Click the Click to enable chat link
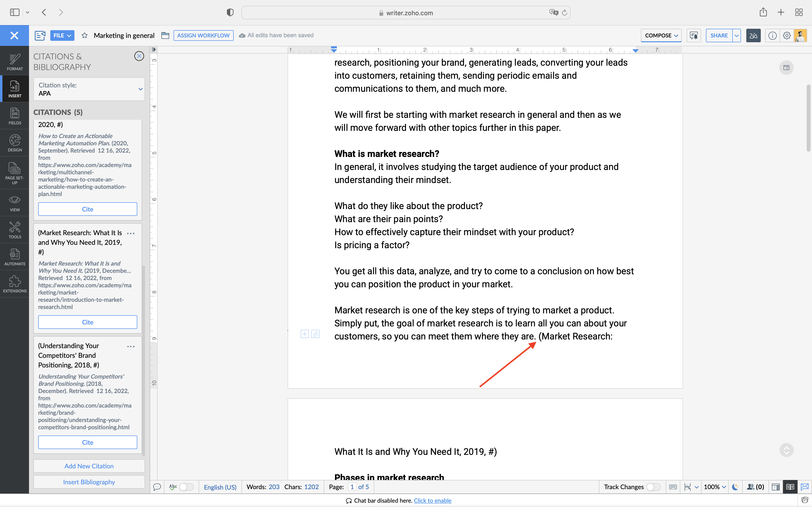 tap(432, 500)
